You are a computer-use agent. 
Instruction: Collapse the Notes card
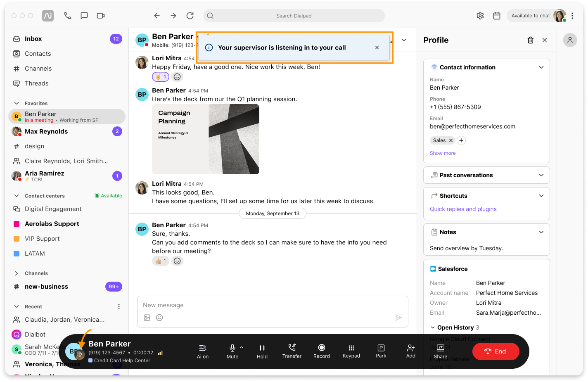pos(541,232)
